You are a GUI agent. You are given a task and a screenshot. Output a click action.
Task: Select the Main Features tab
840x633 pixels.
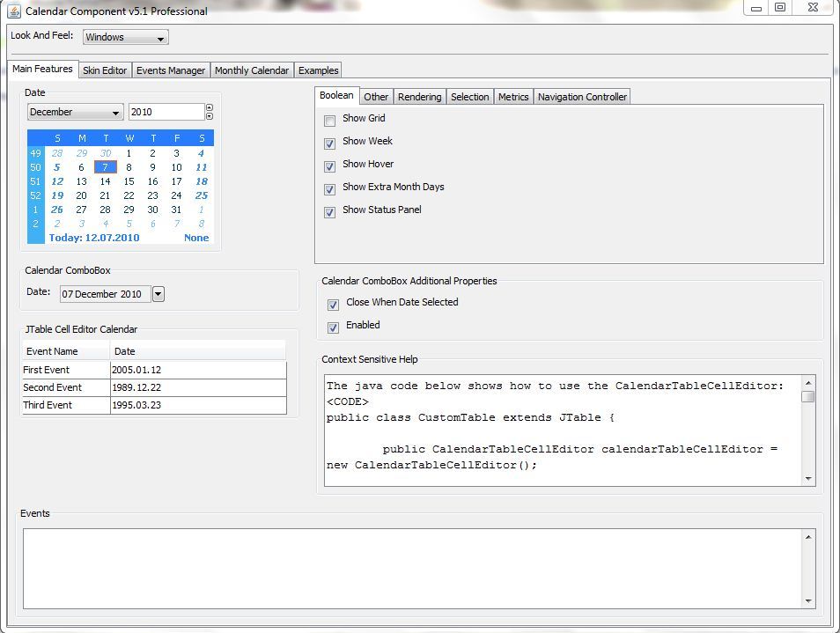tap(43, 69)
